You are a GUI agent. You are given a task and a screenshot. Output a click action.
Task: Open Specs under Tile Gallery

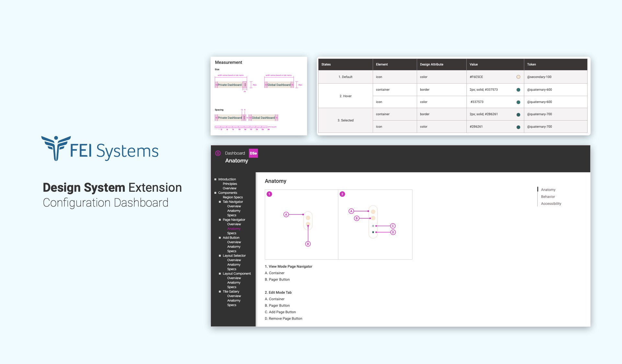coord(232,305)
